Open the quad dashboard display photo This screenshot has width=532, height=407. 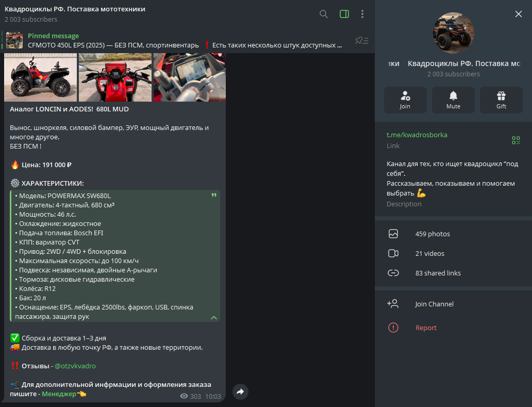point(189,77)
